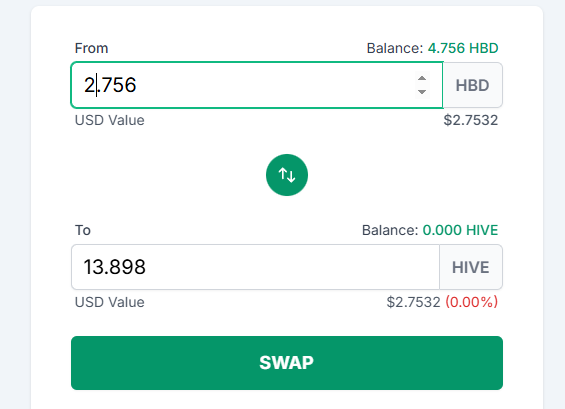
Task: Click the green swap-direction arrows icon
Action: (287, 175)
